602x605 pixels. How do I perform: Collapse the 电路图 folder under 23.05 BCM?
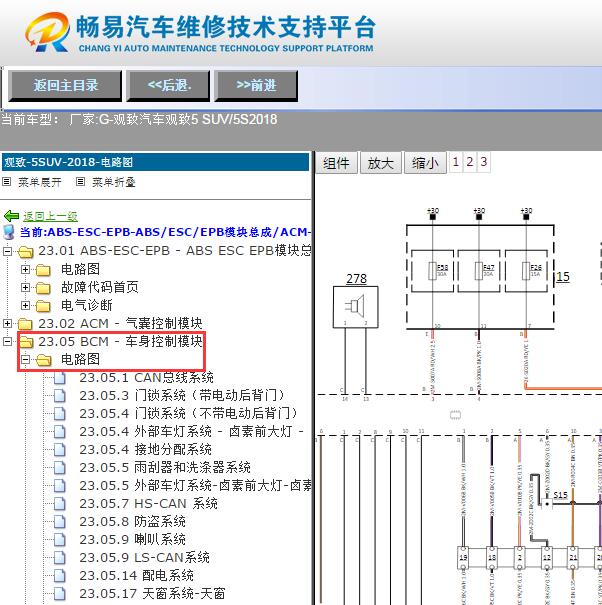point(25,360)
